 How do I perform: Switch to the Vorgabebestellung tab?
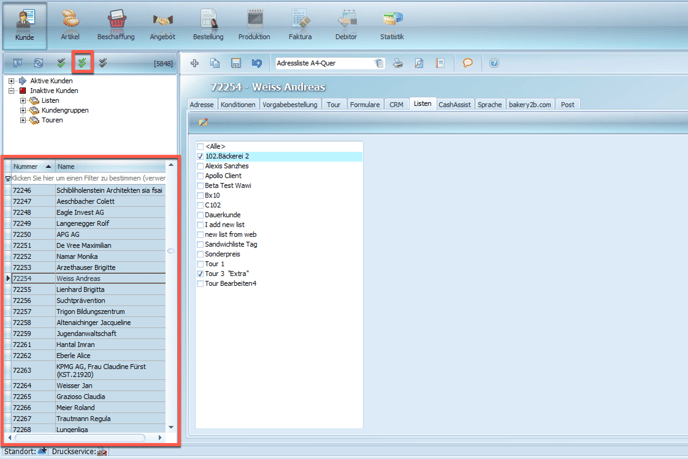tap(290, 104)
